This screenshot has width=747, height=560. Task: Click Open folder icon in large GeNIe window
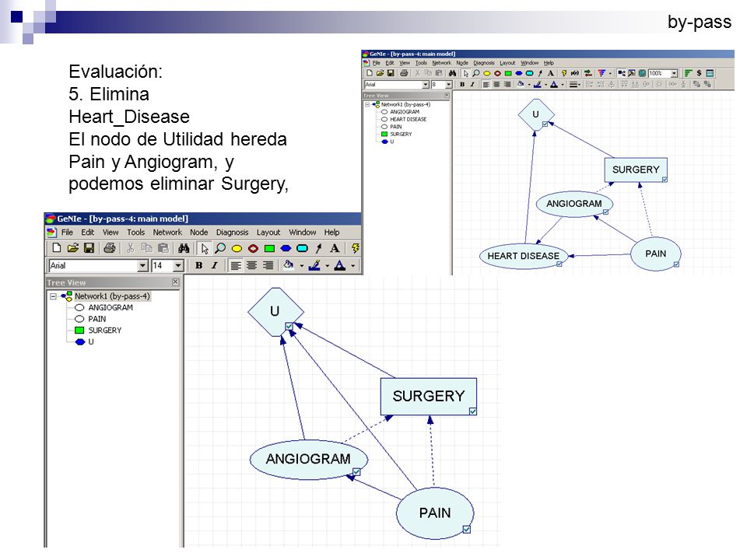coord(72,248)
